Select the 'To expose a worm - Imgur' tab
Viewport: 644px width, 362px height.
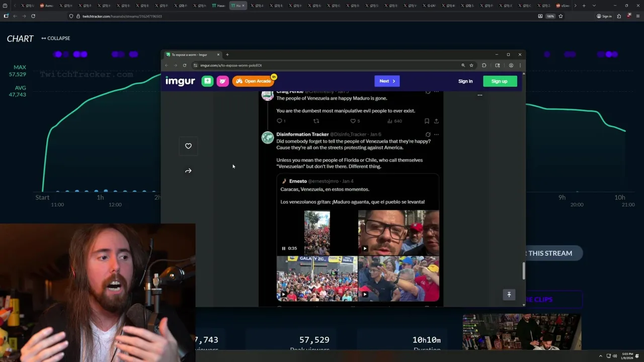tap(193, 55)
